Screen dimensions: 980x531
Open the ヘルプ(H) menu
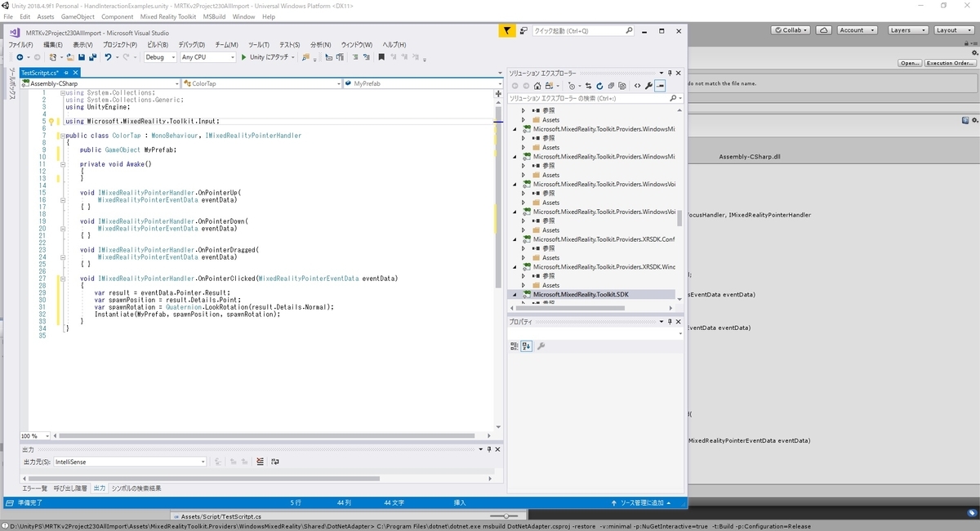394,44
